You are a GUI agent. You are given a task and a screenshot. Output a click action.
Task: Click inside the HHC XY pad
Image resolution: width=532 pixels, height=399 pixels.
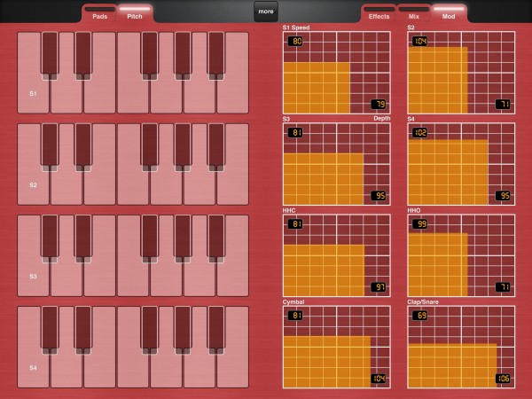coord(337,255)
